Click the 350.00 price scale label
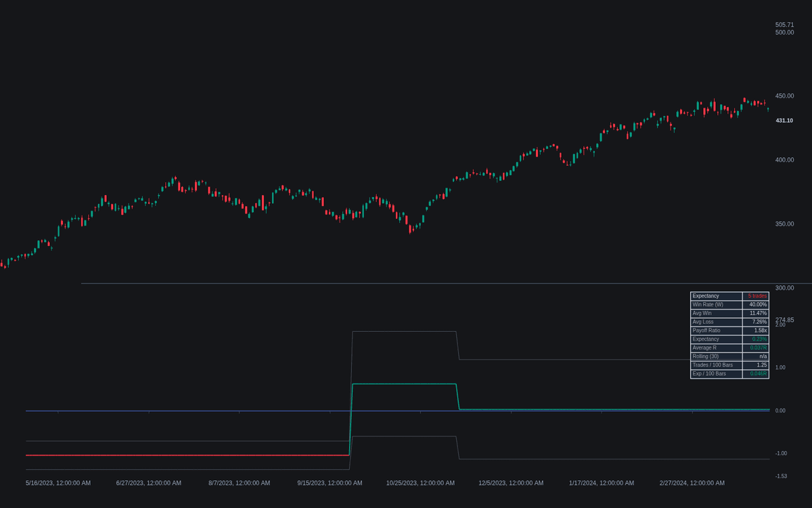 point(784,224)
